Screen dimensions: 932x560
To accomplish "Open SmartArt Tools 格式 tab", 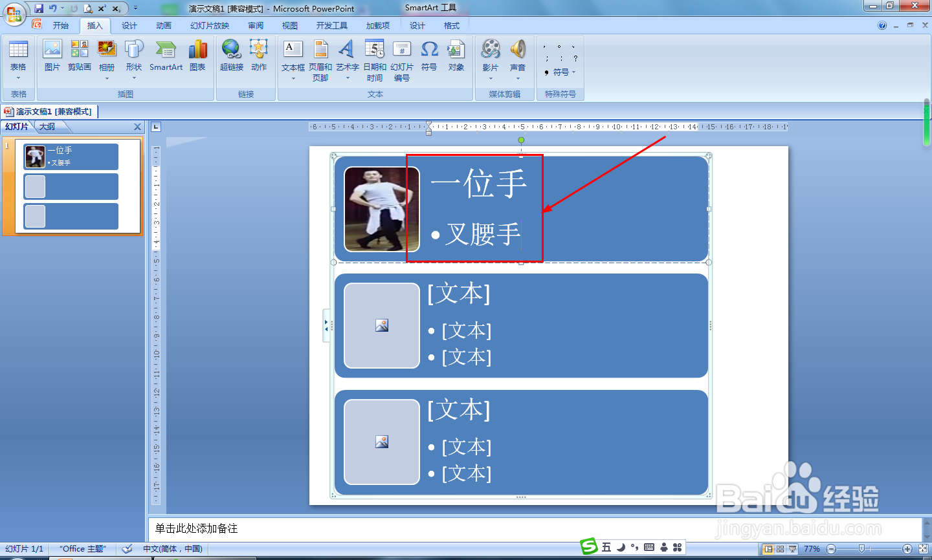I will click(452, 25).
